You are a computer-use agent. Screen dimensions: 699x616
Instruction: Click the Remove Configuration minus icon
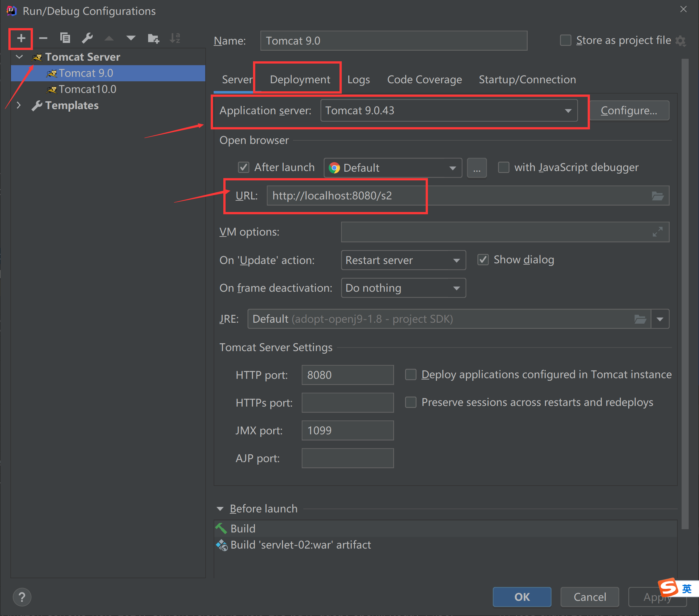point(43,38)
